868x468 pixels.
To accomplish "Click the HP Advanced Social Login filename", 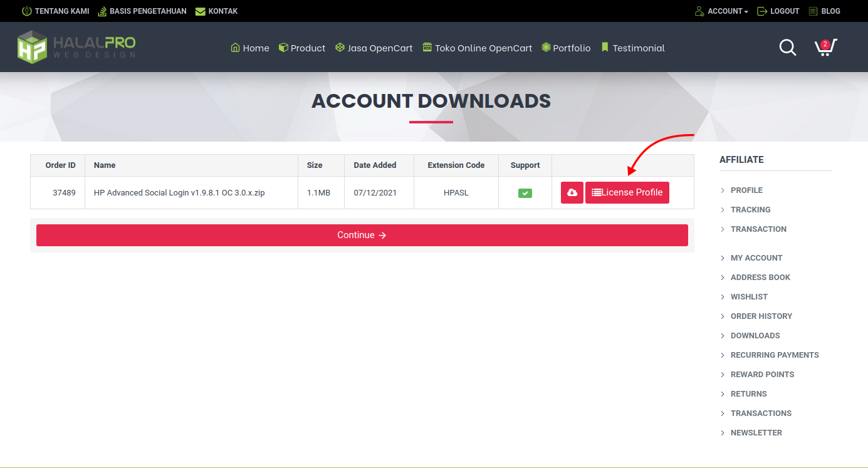I will click(179, 193).
